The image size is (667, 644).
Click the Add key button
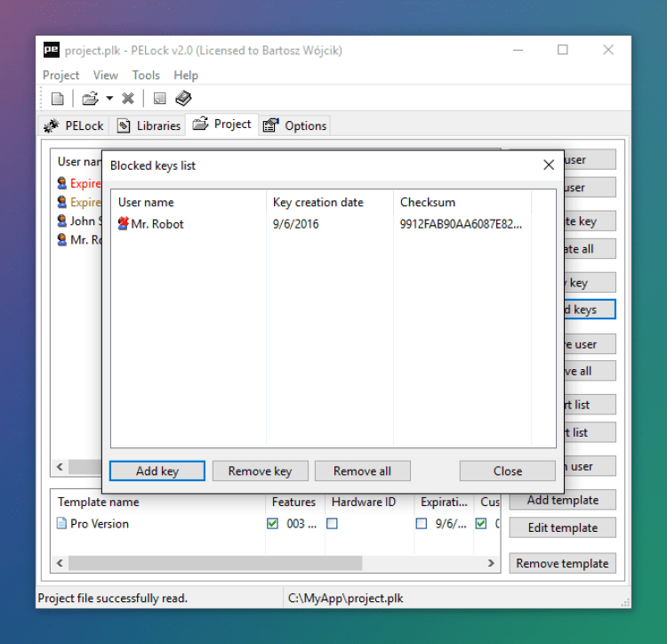[x=157, y=471]
